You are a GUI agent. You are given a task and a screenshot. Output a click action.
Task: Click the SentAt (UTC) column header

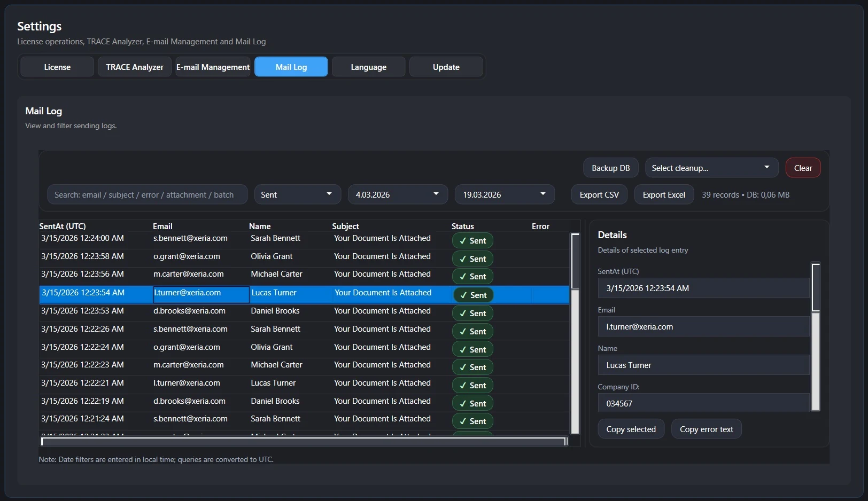pyautogui.click(x=63, y=226)
